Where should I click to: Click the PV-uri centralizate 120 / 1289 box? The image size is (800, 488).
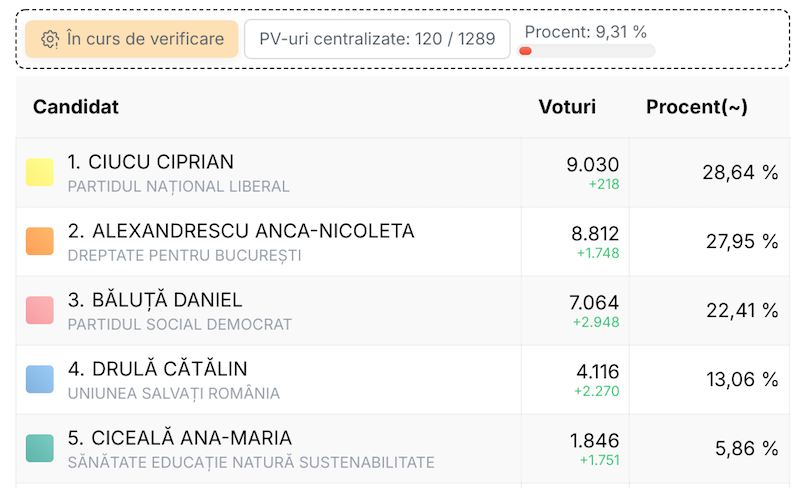(x=377, y=39)
